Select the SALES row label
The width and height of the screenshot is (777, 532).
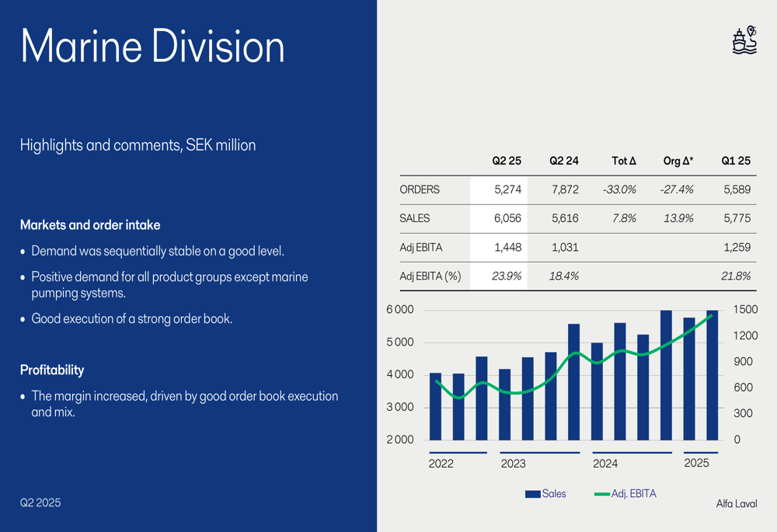pyautogui.click(x=414, y=218)
